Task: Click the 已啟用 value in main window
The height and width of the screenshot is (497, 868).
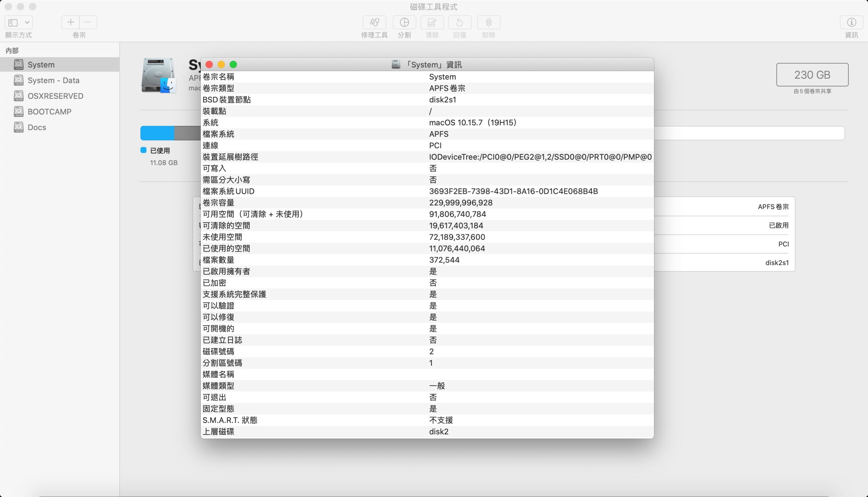Action: (778, 225)
